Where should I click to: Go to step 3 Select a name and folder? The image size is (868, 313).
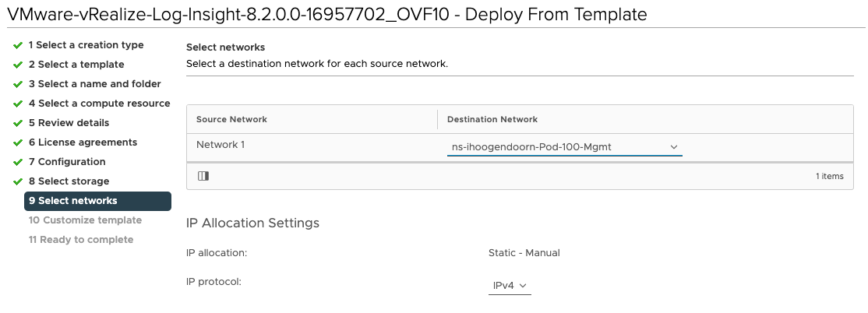tap(94, 84)
